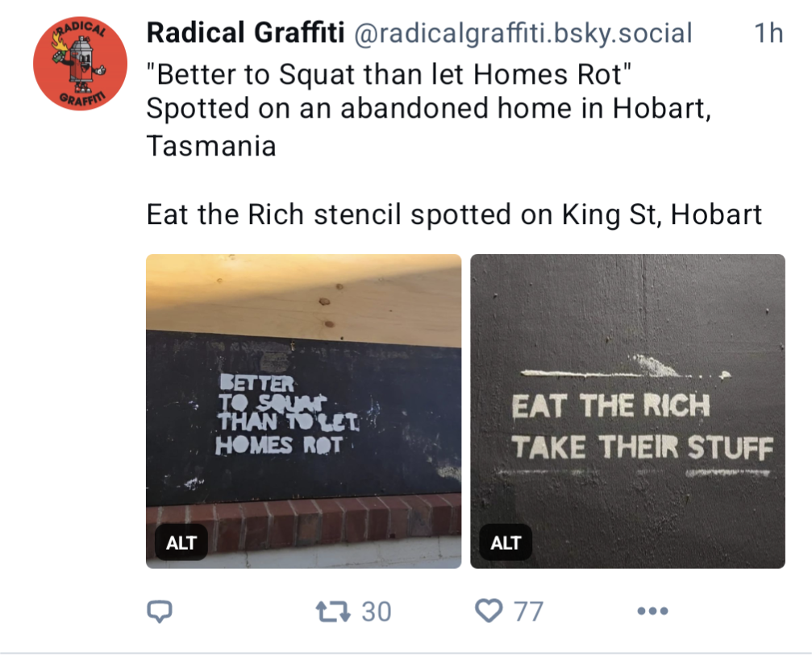This screenshot has width=812, height=669.
Task: Click the repost count of 30
Action: point(376,611)
